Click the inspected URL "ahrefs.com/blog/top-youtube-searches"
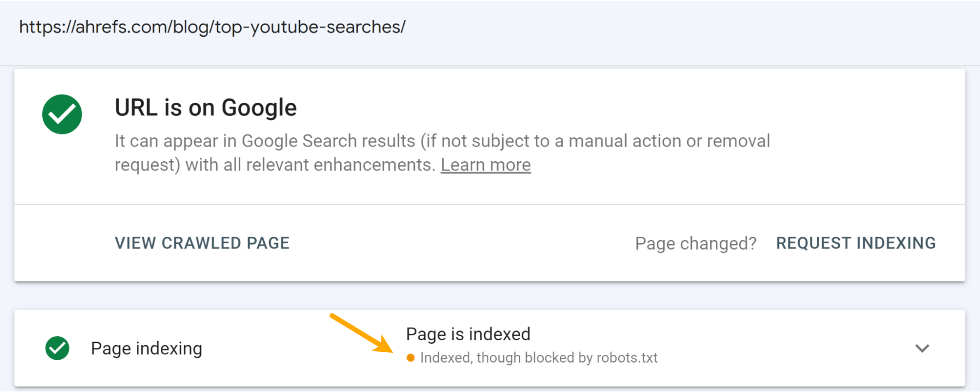Screen dimensions: 980x392 213,27
